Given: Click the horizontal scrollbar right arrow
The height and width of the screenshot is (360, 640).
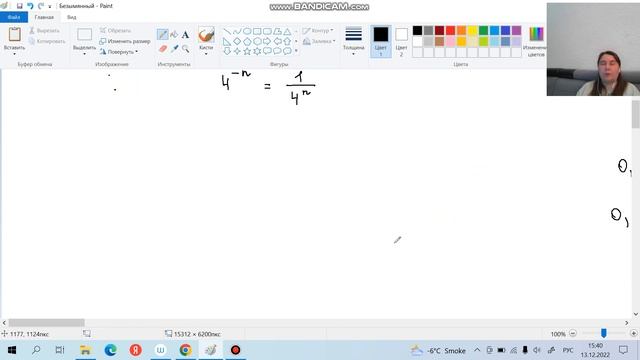Looking at the screenshot, I should point(627,322).
